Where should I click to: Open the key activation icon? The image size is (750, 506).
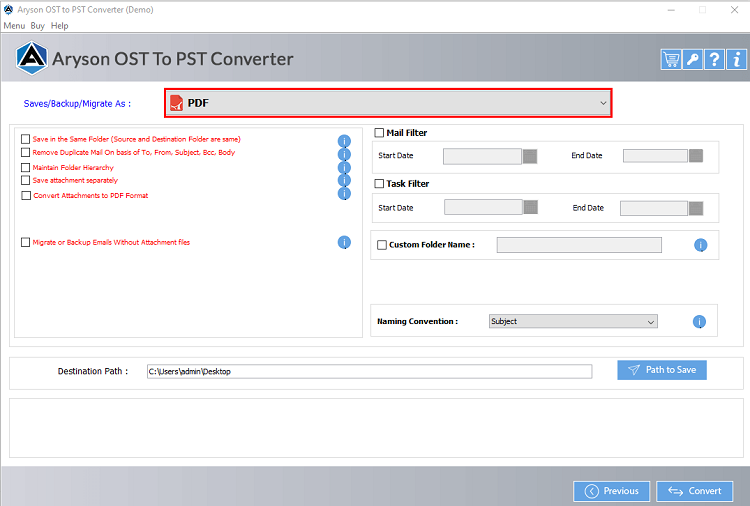pyautogui.click(x=693, y=59)
